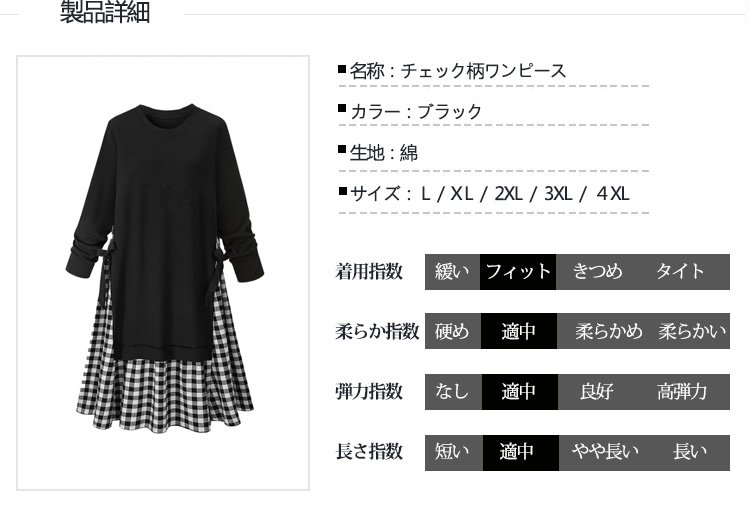
Task: Pick やや長い length option
Action: tap(606, 453)
